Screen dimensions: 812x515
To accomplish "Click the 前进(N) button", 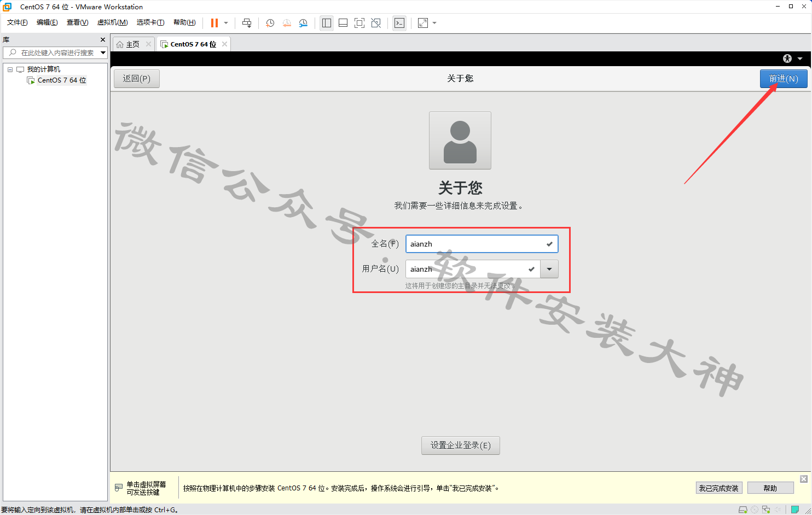I will pyautogui.click(x=784, y=79).
